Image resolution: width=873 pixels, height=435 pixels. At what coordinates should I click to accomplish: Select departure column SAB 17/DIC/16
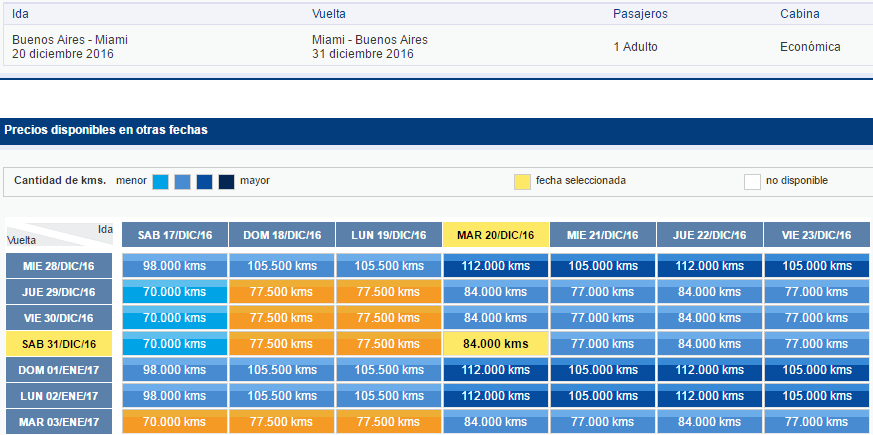click(175, 235)
